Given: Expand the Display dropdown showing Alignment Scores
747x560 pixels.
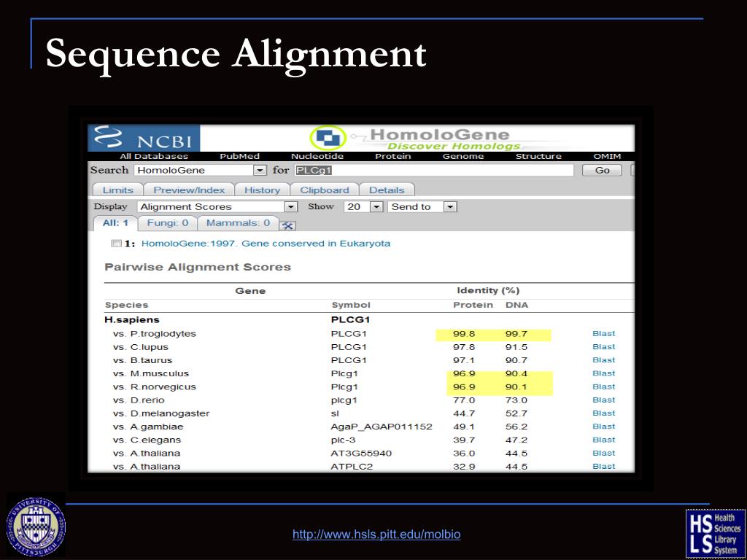Looking at the screenshot, I should click(290, 206).
